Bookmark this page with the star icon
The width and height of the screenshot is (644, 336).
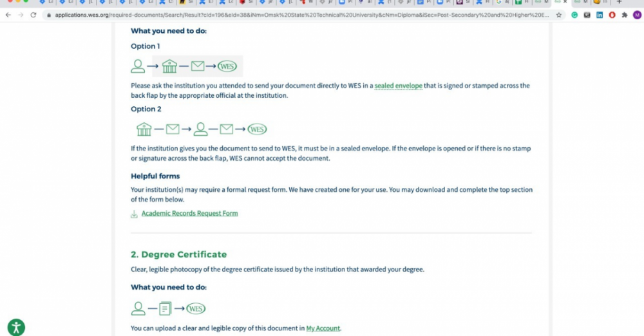click(558, 14)
